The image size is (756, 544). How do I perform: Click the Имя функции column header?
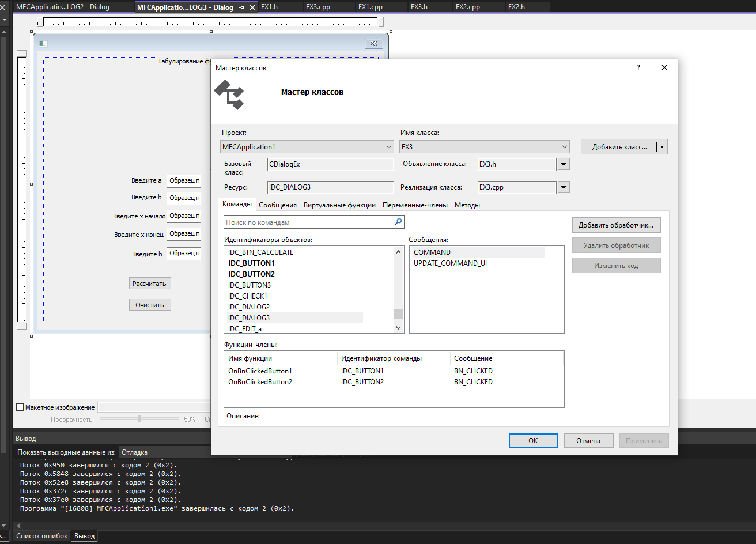(281, 358)
